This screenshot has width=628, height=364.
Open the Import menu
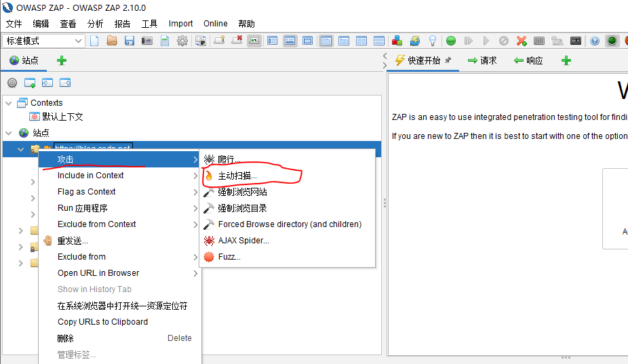click(x=180, y=24)
